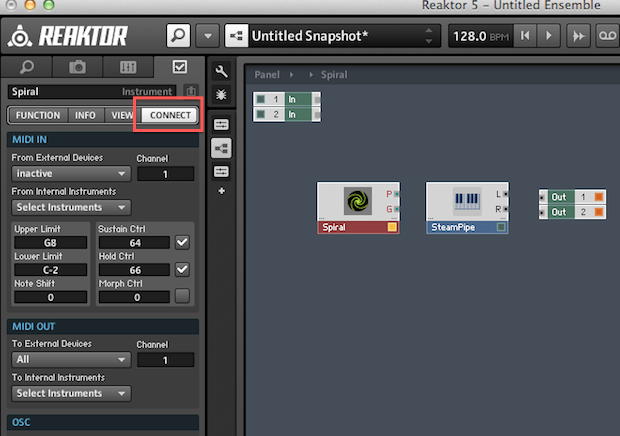Image resolution: width=620 pixels, height=436 pixels.
Task: Open From External Devices 'inactive' dropdown
Action: (x=72, y=174)
